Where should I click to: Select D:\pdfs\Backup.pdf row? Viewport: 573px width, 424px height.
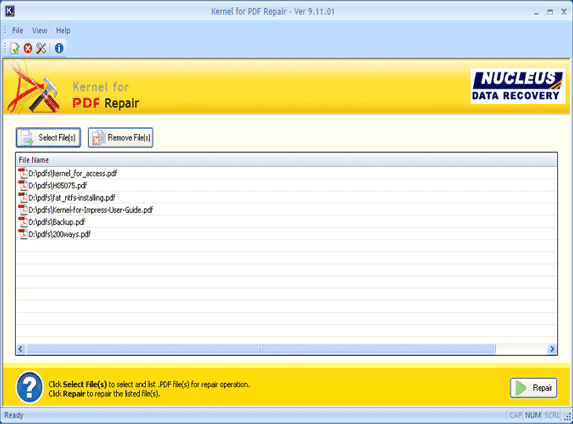[286, 222]
